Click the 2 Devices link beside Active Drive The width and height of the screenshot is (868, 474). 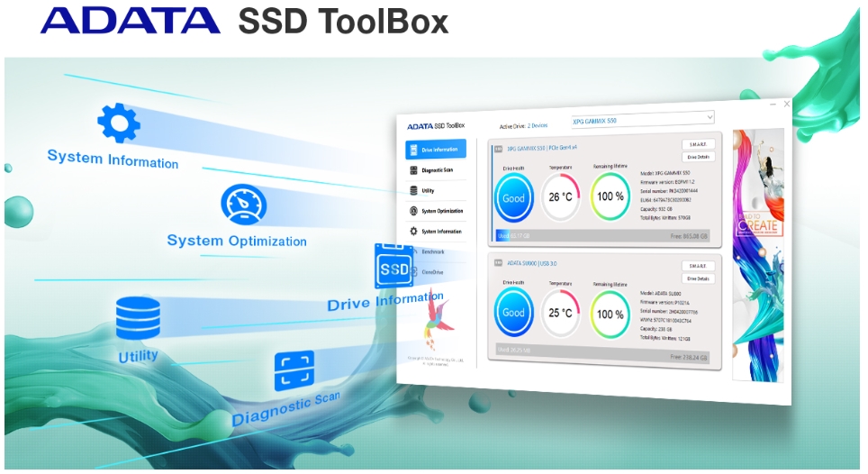[x=538, y=125]
